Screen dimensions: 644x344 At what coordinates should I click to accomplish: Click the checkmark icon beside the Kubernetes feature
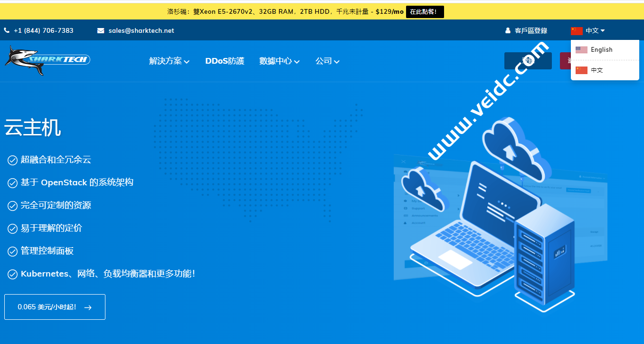pyautogui.click(x=12, y=274)
